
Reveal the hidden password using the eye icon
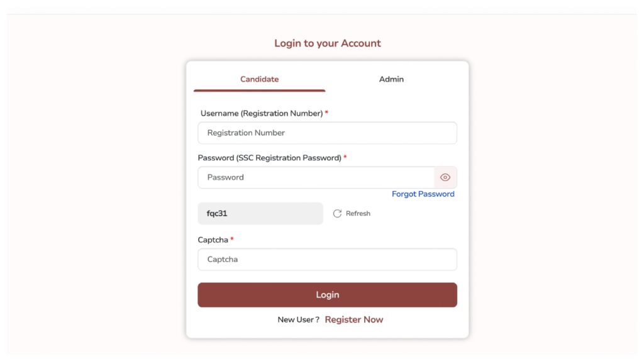point(445,177)
